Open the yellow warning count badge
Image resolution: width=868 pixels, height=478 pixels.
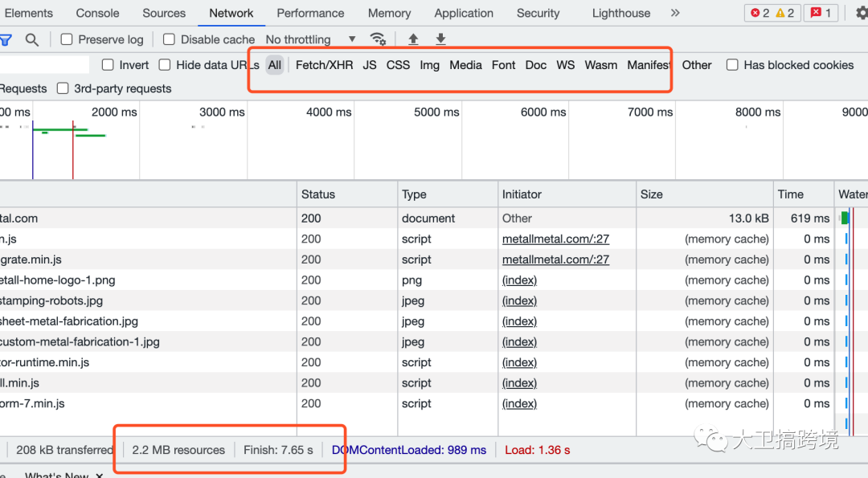(785, 13)
